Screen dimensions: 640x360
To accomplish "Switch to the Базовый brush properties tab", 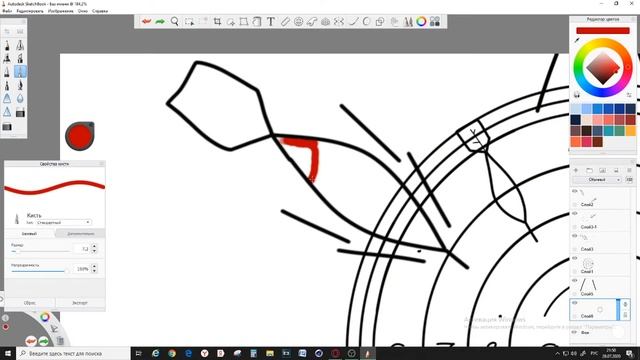I will [29, 233].
